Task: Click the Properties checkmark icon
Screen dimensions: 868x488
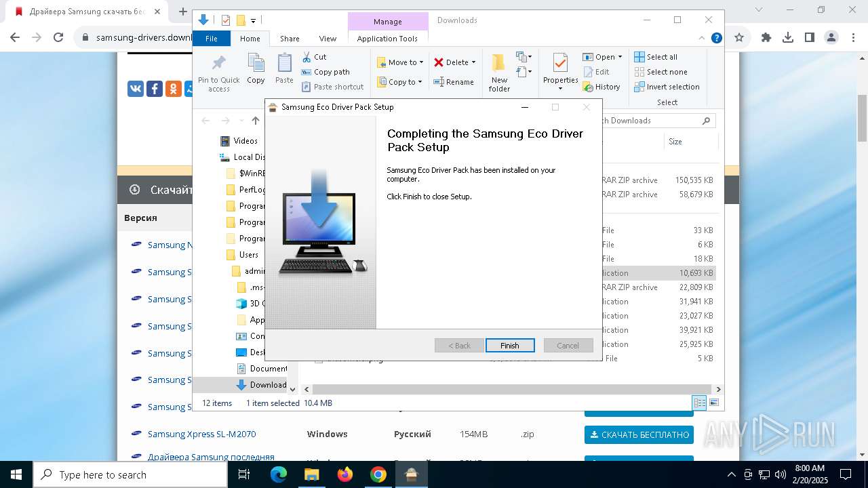Action: point(560,64)
